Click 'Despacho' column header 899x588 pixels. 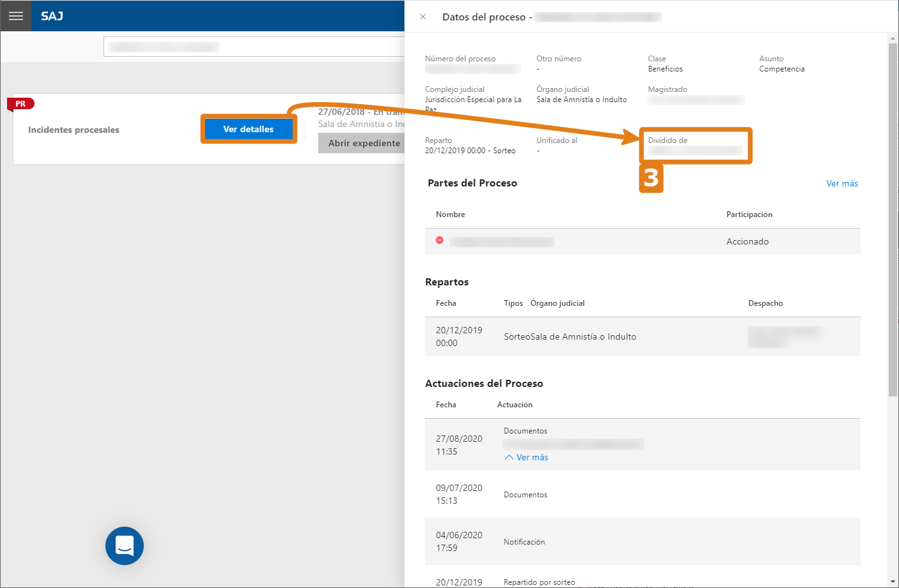pyautogui.click(x=765, y=303)
